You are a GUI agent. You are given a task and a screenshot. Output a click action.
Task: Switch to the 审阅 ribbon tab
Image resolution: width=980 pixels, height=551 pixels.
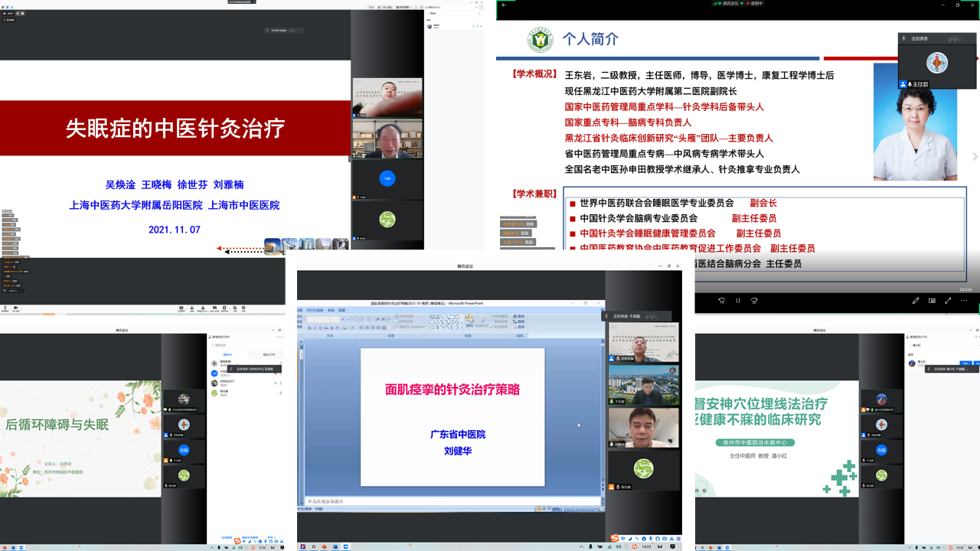pyautogui.click(x=331, y=310)
